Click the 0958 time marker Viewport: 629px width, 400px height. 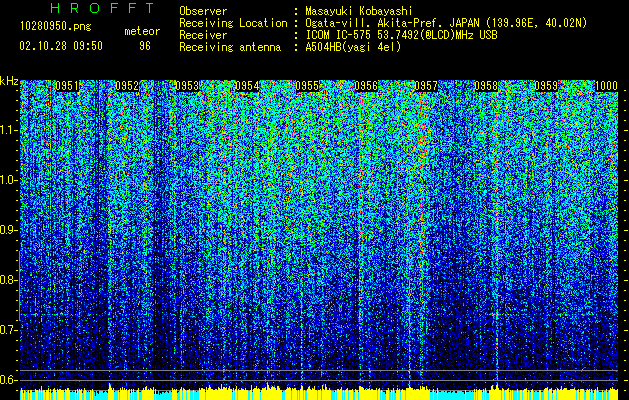coord(486,86)
